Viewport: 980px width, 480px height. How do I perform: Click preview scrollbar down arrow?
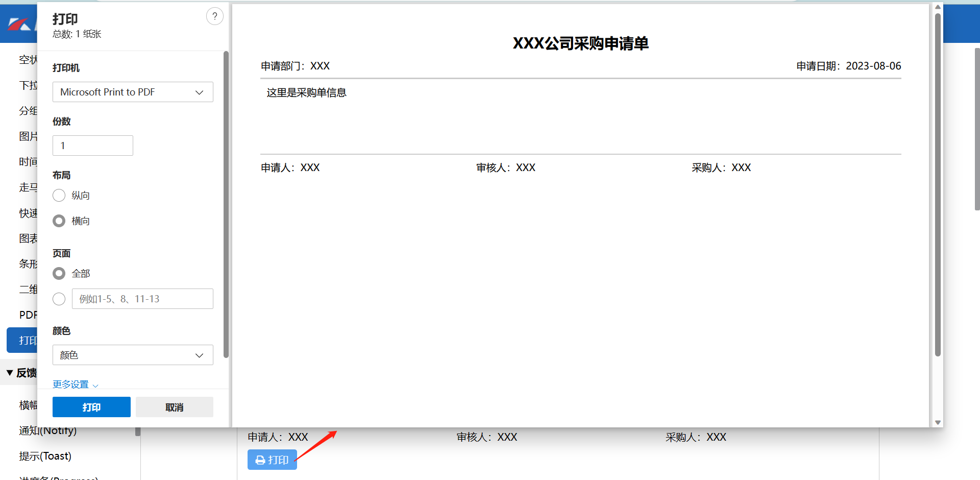(938, 422)
